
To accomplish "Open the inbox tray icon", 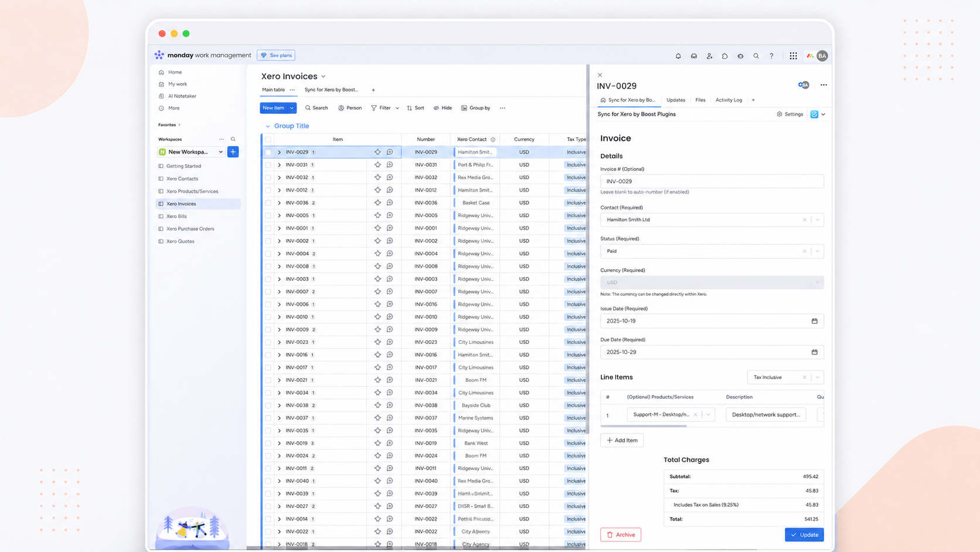I will coord(694,56).
